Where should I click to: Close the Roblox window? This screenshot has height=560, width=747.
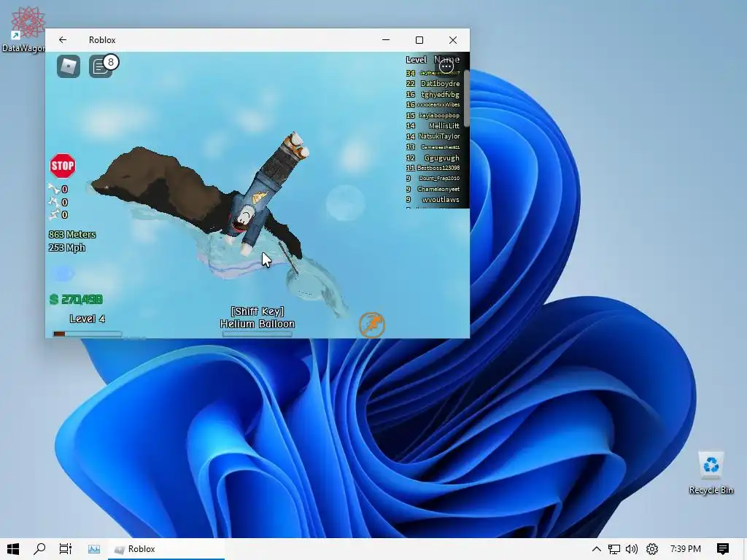tap(452, 40)
